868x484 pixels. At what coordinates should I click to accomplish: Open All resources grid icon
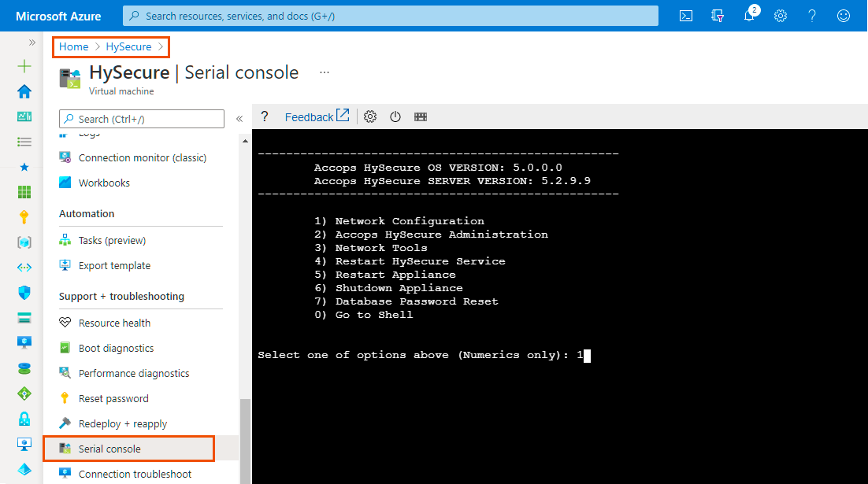(24, 192)
